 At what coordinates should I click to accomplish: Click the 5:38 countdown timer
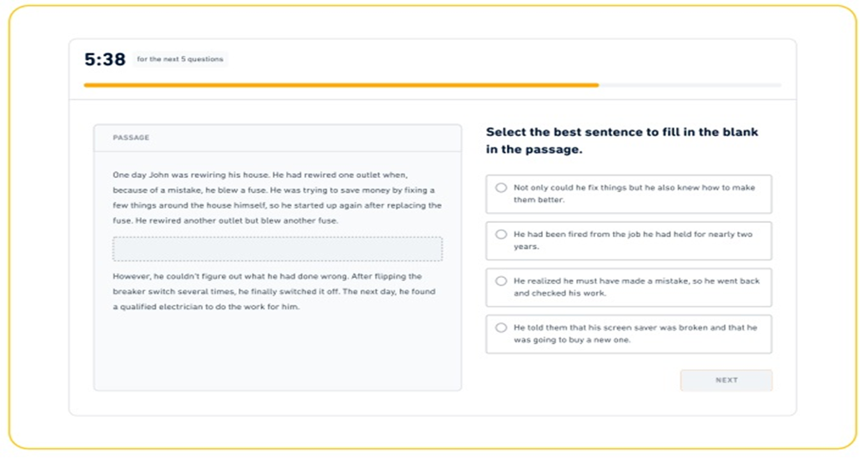point(104,59)
